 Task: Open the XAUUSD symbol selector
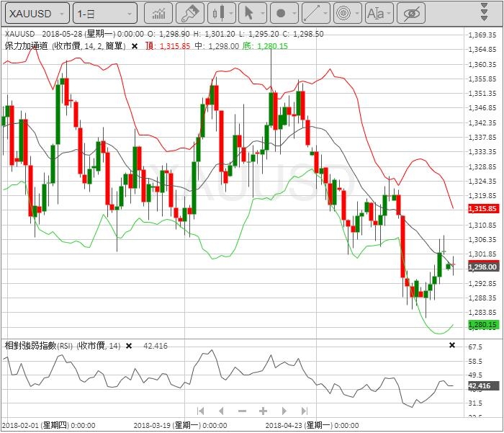[37, 14]
